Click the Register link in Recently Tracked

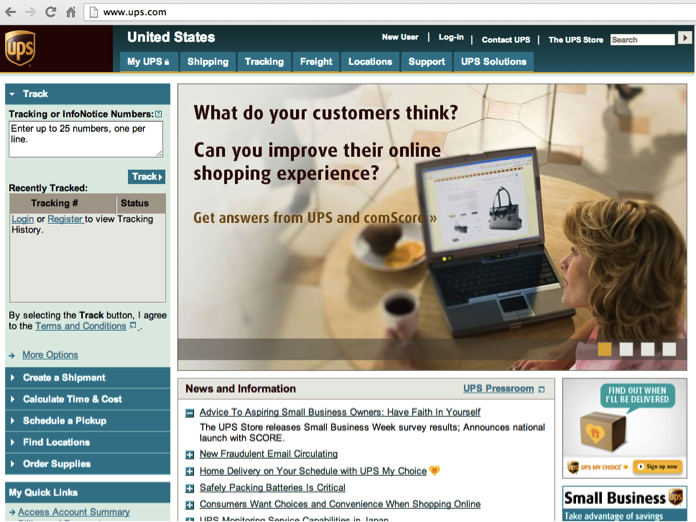pyautogui.click(x=65, y=219)
